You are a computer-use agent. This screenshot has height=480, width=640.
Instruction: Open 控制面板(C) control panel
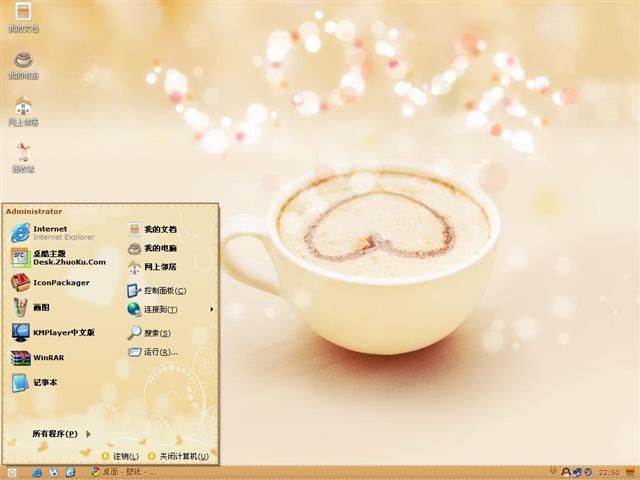tap(157, 291)
